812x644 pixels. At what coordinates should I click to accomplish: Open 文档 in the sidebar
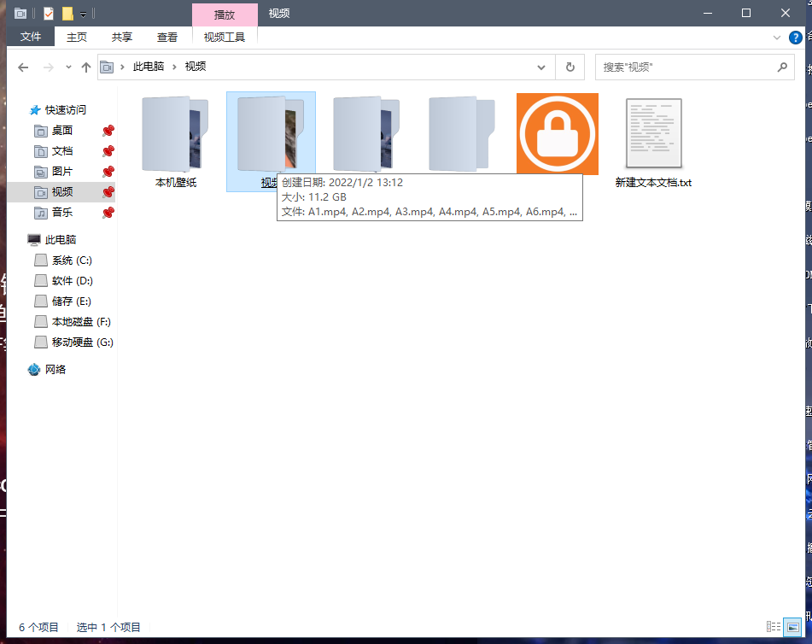(x=61, y=151)
